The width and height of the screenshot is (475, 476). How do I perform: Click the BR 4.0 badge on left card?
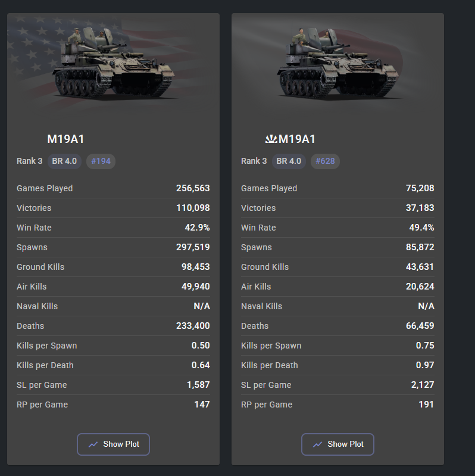point(64,161)
